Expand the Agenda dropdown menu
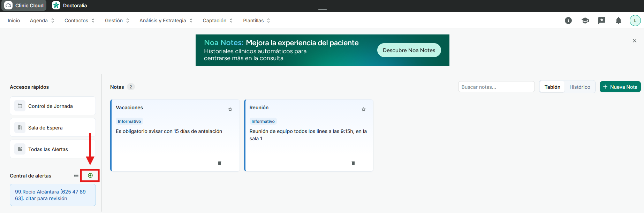Image resolution: width=644 pixels, height=213 pixels. point(42,21)
